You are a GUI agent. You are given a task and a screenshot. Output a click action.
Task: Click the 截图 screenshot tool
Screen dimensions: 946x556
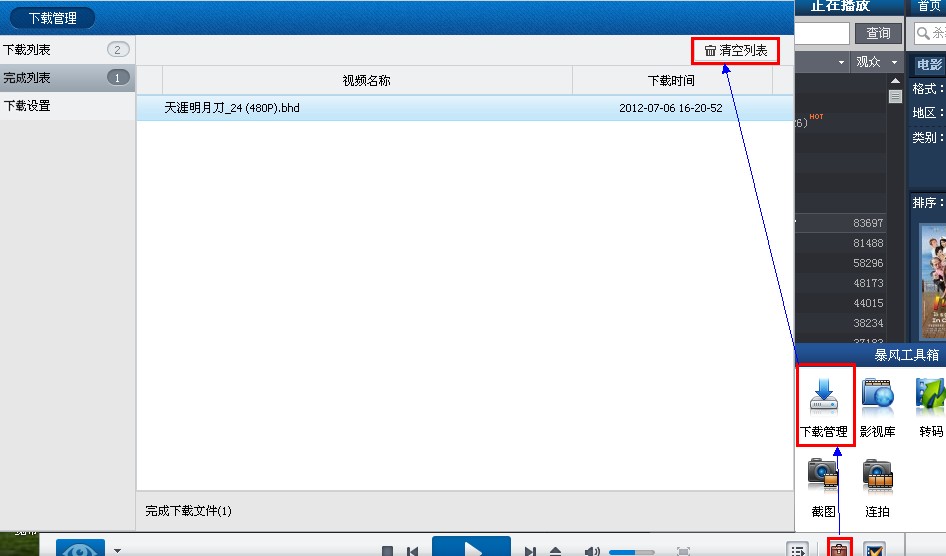click(x=824, y=487)
